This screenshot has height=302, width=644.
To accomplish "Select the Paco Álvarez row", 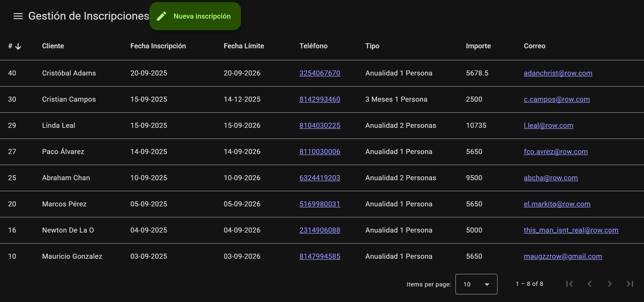I will [x=63, y=152].
